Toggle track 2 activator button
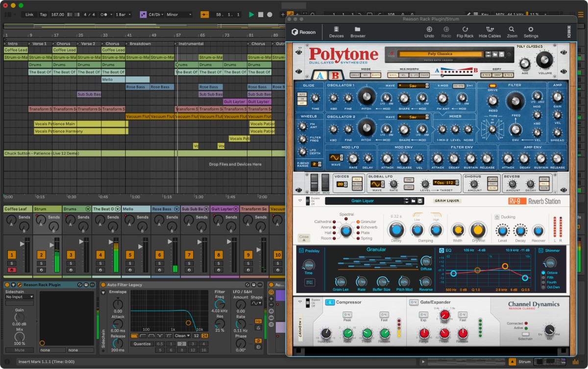This screenshot has height=369, width=588. (x=41, y=255)
